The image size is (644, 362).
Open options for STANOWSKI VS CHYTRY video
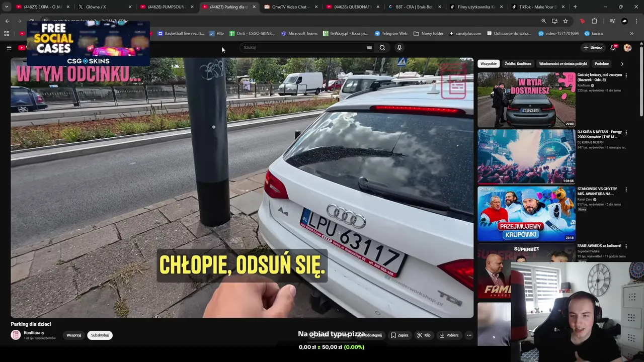626,189
